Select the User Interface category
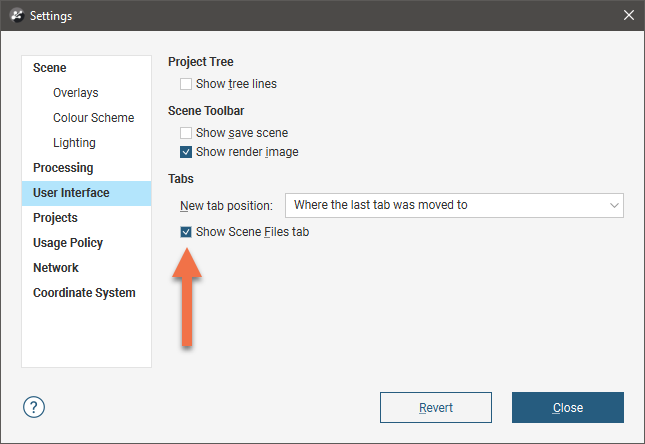Viewport: 645px width, 444px height. [86, 193]
